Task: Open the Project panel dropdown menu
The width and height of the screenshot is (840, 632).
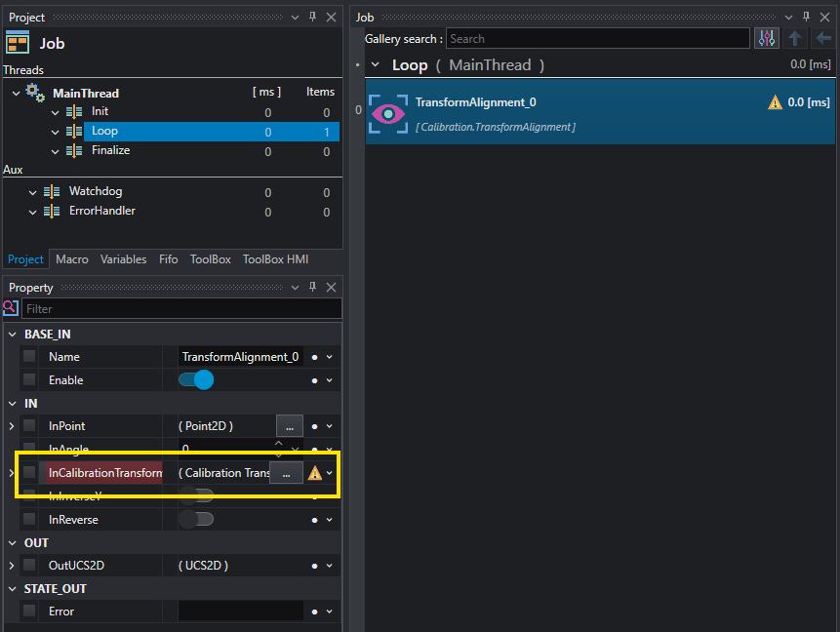Action: 296,18
